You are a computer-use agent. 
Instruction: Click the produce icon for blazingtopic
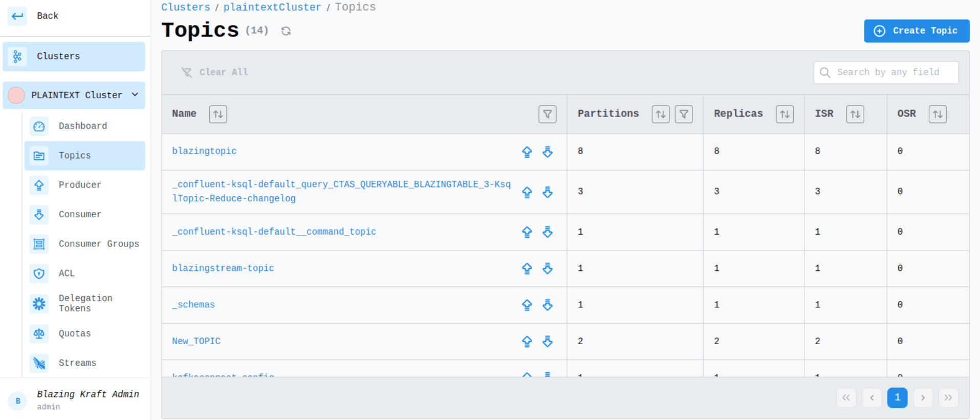point(527,152)
